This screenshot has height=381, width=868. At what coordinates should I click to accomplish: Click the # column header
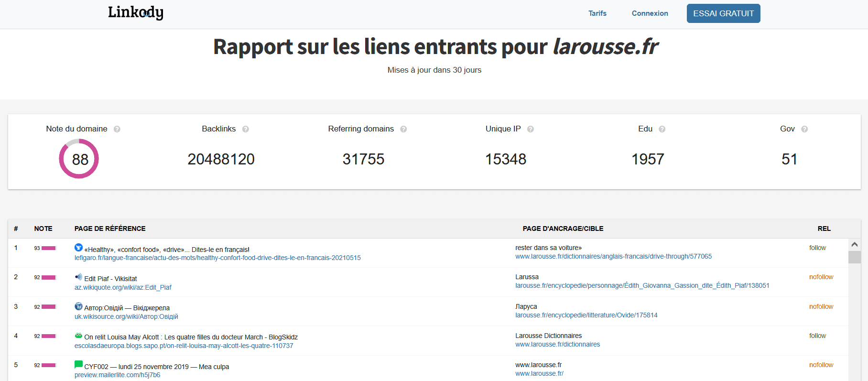(x=16, y=229)
